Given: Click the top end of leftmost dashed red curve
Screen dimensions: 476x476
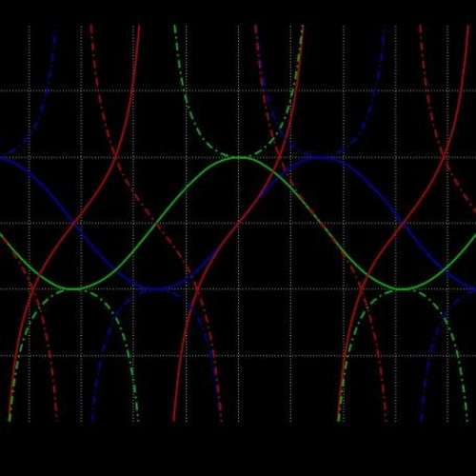Looking at the screenshot, I should point(91,27).
